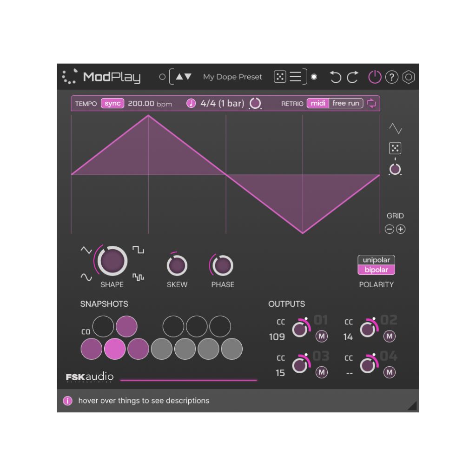This screenshot has width=476, height=476.
Task: Open the help question mark icon
Action: [391, 77]
